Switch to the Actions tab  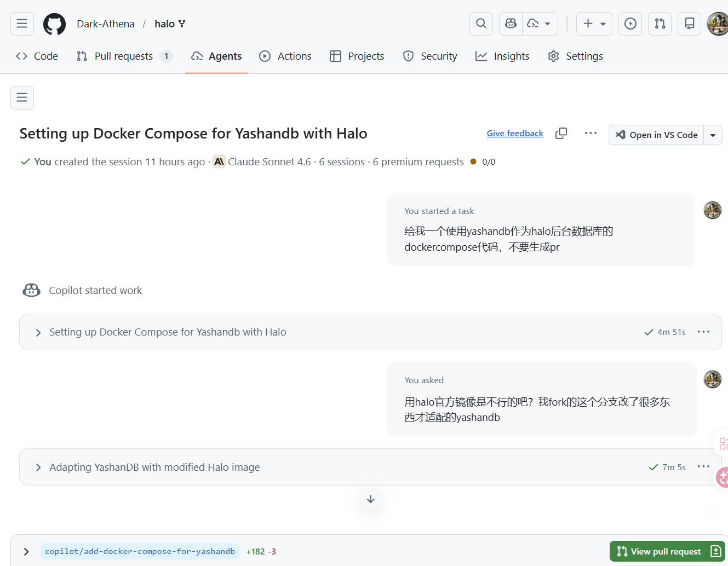[x=285, y=56]
